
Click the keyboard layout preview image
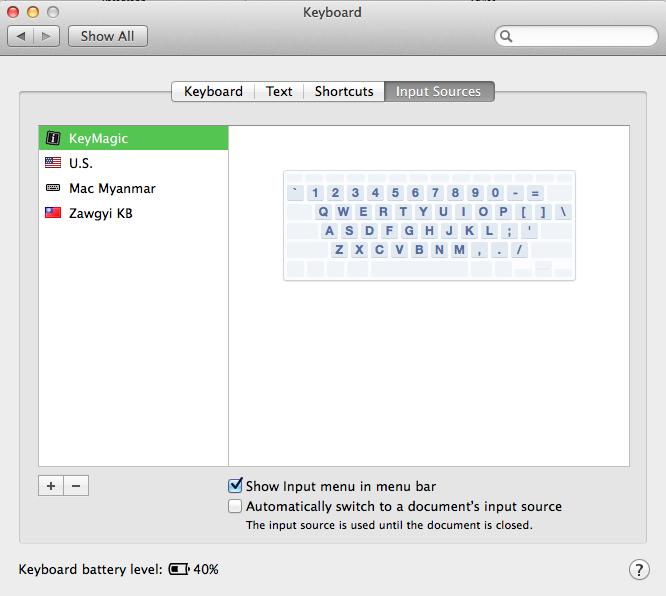point(429,226)
